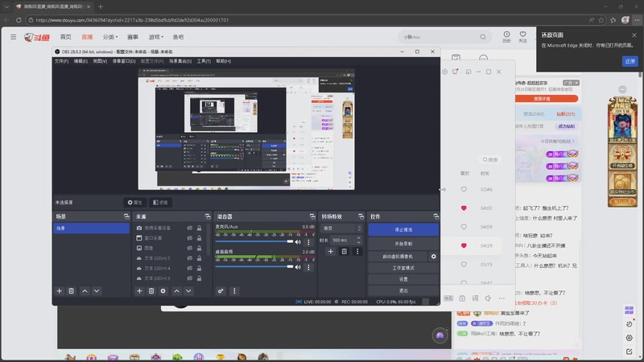Screen dimensions: 644x362
Task: Open OBS 场景集合(S) menu
Action: coord(180,61)
